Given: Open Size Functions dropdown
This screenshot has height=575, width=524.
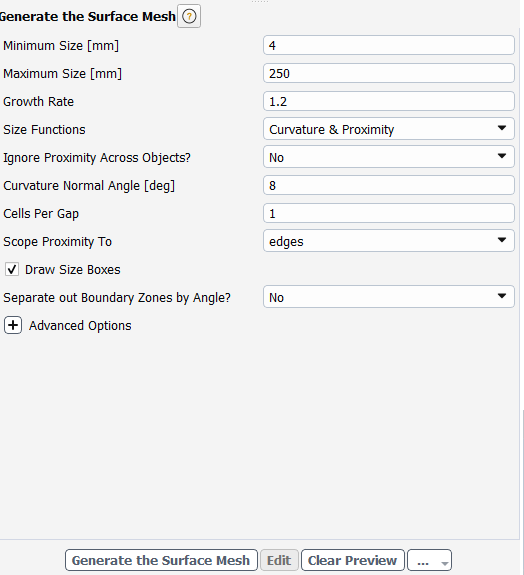Looking at the screenshot, I should tap(389, 129).
